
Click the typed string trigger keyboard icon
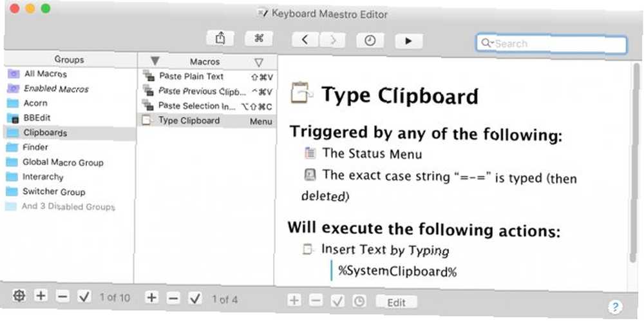pyautogui.click(x=310, y=175)
